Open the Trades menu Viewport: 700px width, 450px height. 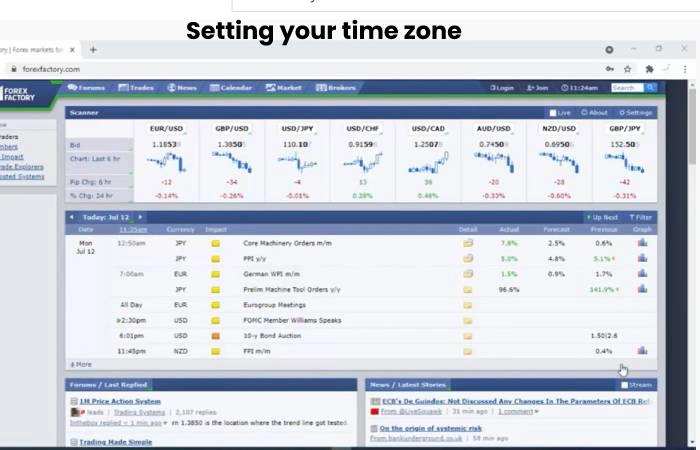136,88
